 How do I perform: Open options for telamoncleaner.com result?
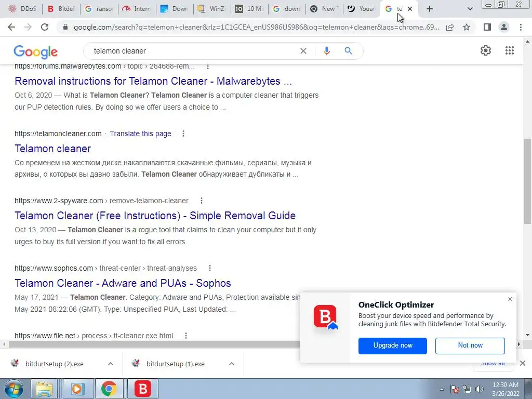pyautogui.click(x=183, y=134)
